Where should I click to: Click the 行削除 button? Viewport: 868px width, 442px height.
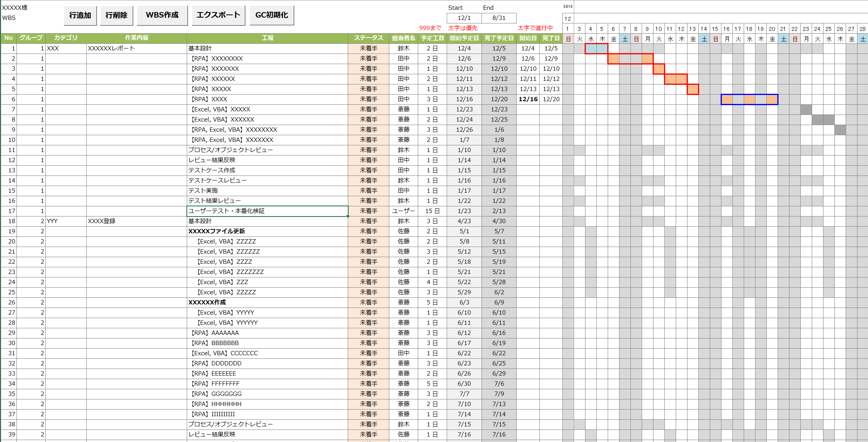click(116, 15)
